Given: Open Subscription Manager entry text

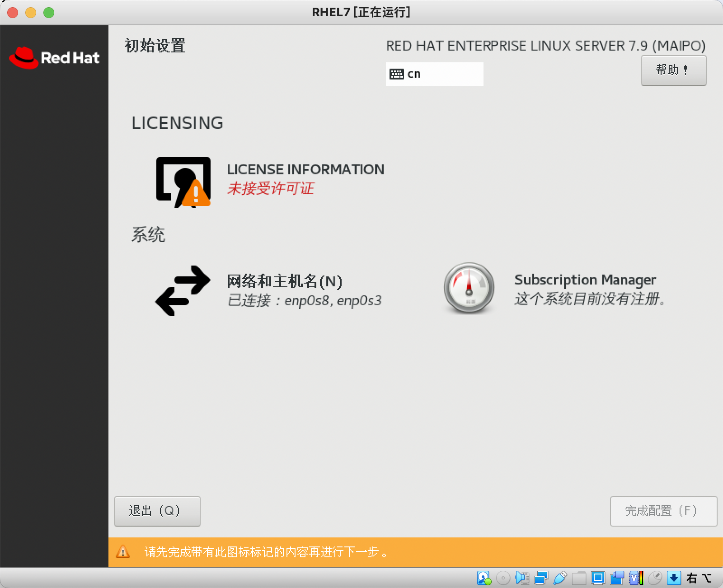Looking at the screenshot, I should 585,280.
